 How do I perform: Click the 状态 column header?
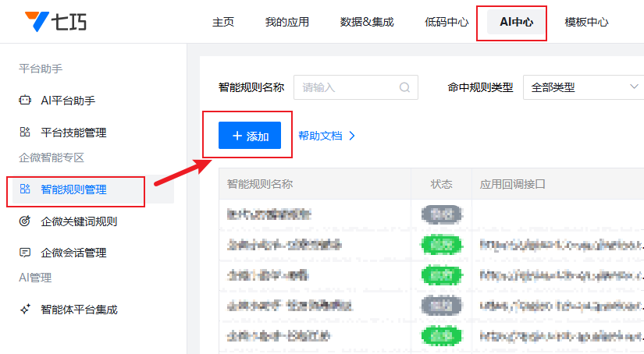pyautogui.click(x=441, y=185)
